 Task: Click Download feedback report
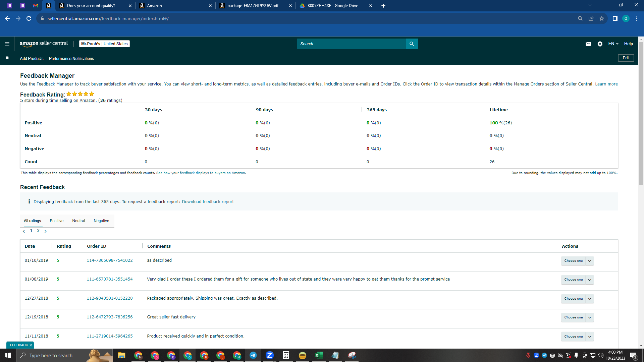click(x=208, y=202)
